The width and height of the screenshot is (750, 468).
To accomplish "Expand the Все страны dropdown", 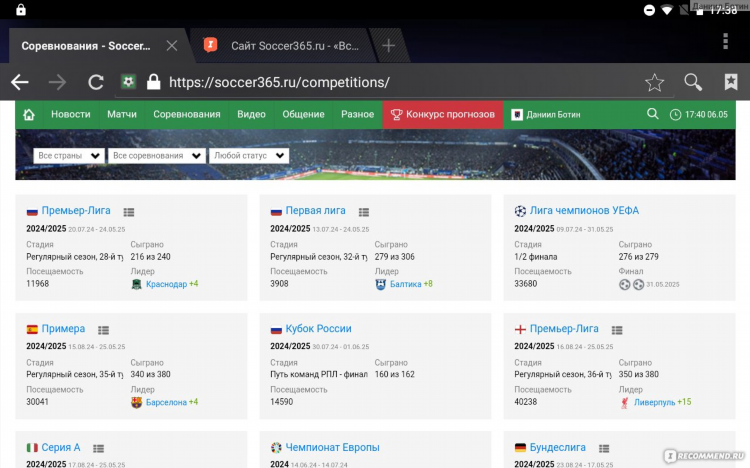I will (x=68, y=156).
